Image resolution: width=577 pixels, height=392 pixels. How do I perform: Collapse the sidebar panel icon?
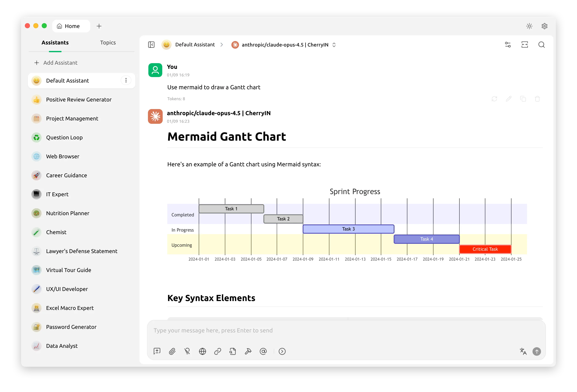(x=151, y=45)
